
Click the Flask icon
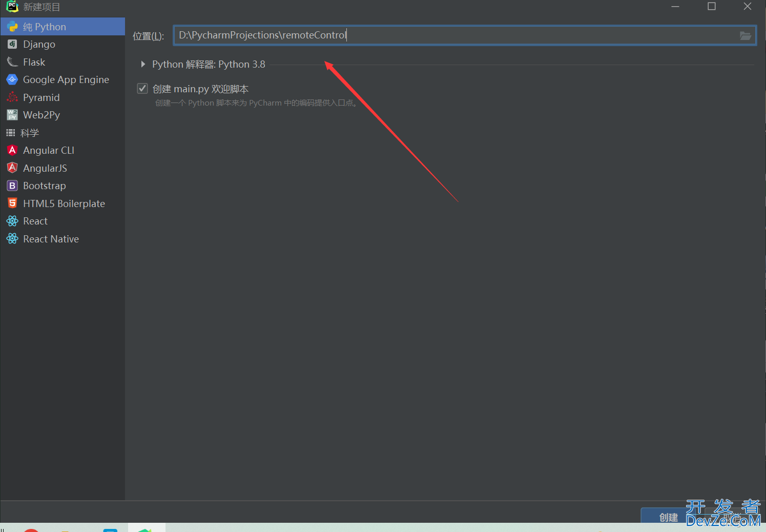(12, 62)
